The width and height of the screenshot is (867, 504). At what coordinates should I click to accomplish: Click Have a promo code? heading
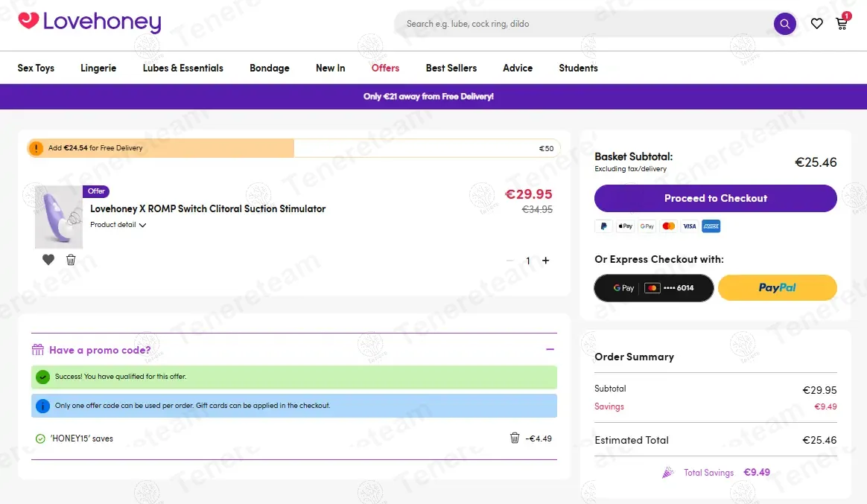[100, 350]
